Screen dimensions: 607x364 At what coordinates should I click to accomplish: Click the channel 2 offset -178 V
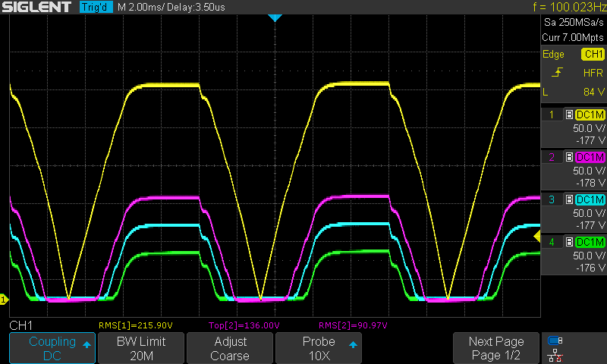point(590,183)
